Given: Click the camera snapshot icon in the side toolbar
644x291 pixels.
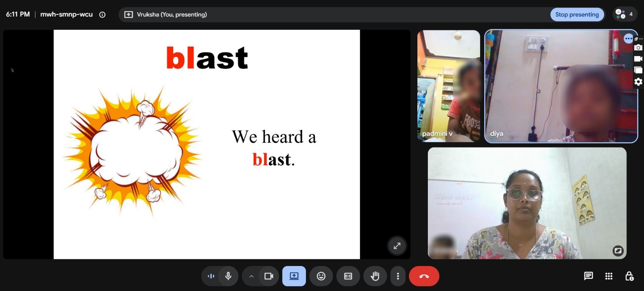Looking at the screenshot, I should click(638, 48).
